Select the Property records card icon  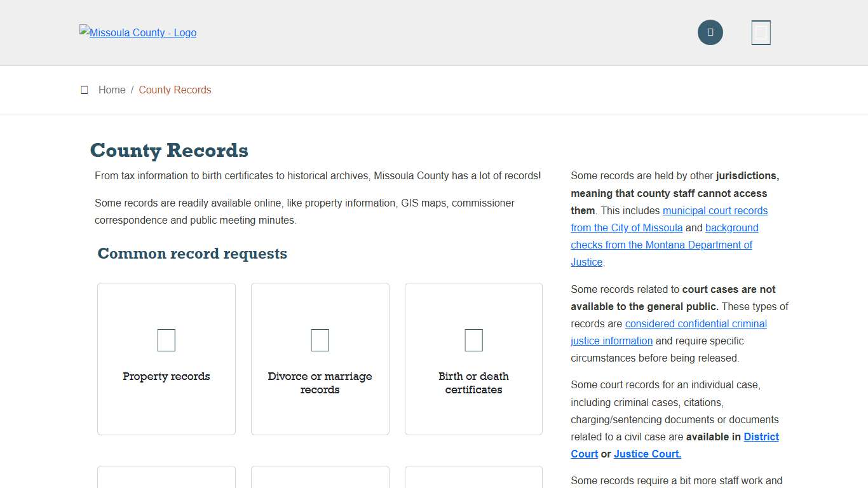[x=166, y=340]
